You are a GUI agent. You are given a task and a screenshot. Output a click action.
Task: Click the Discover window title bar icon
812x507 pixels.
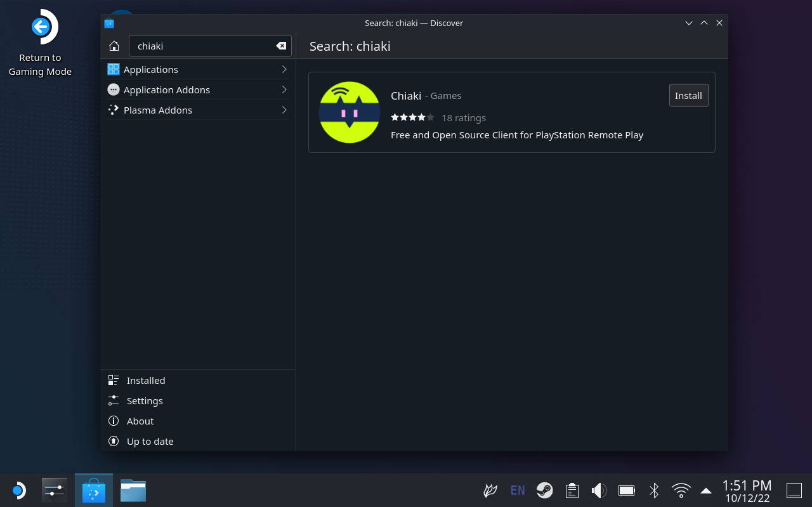tap(109, 23)
